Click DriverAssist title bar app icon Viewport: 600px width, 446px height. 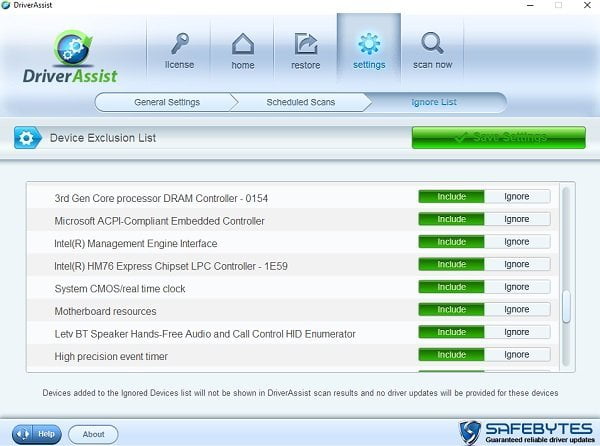click(x=6, y=5)
